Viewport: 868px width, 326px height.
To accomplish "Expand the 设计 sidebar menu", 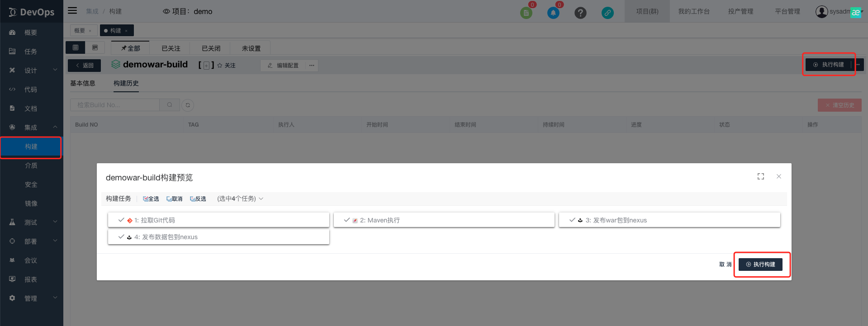I will pyautogui.click(x=31, y=71).
